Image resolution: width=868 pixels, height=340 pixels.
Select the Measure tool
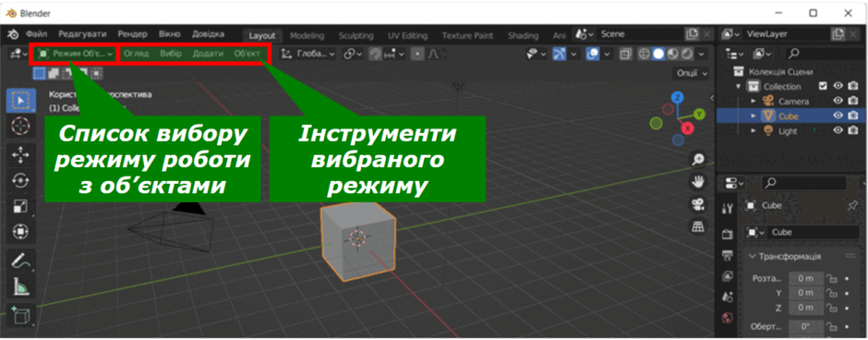(21, 285)
